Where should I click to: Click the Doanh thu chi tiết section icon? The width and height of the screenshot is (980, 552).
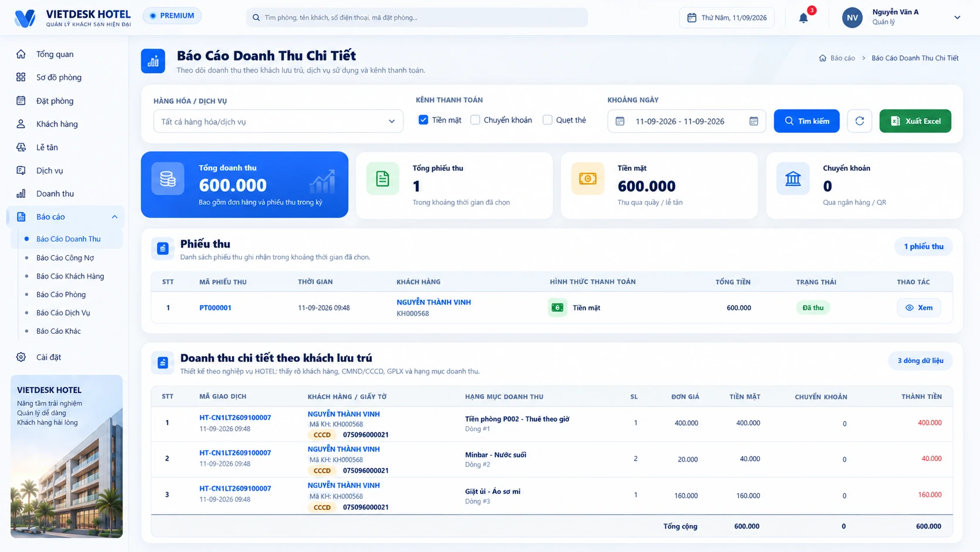pyautogui.click(x=163, y=363)
